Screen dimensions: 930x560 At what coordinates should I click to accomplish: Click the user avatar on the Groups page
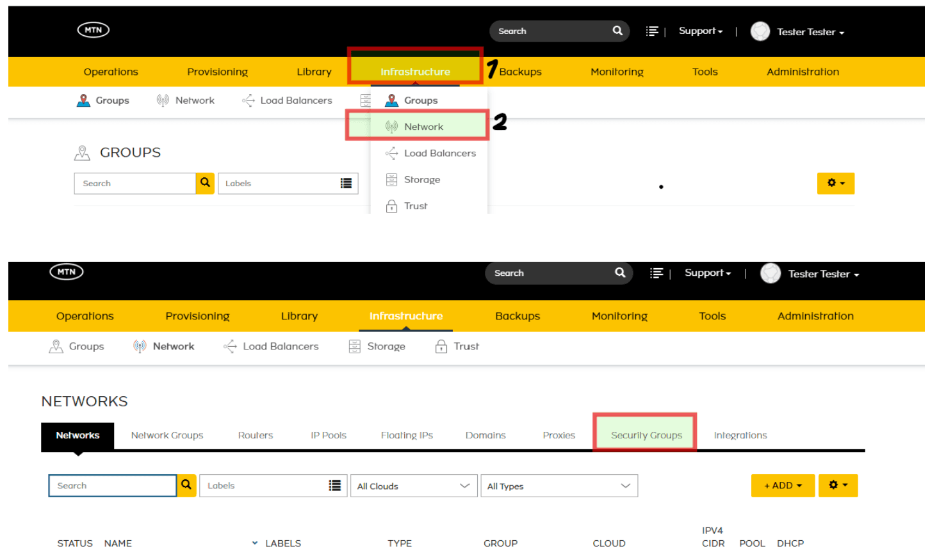[760, 31]
